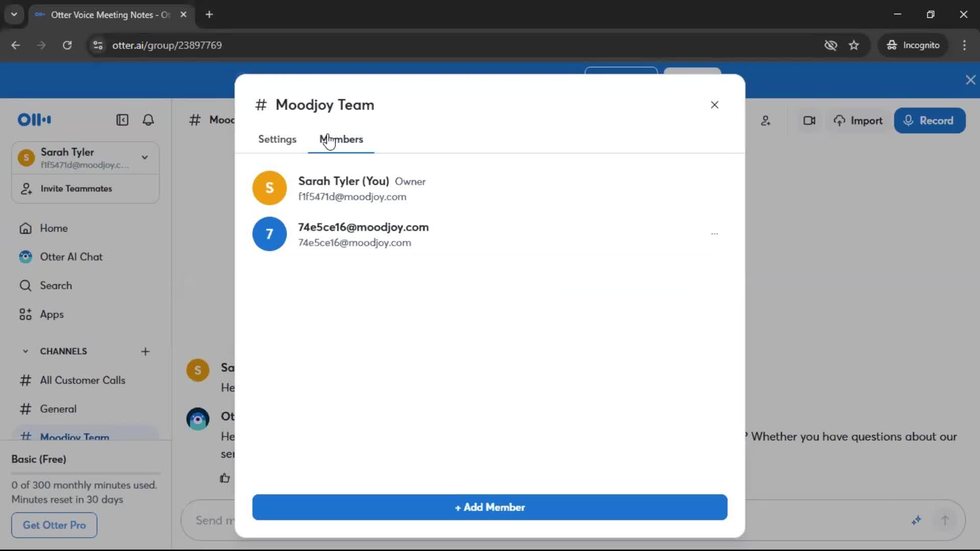Viewport: 980px width, 551px height.
Task: Go to Home in sidebar
Action: tap(54, 228)
